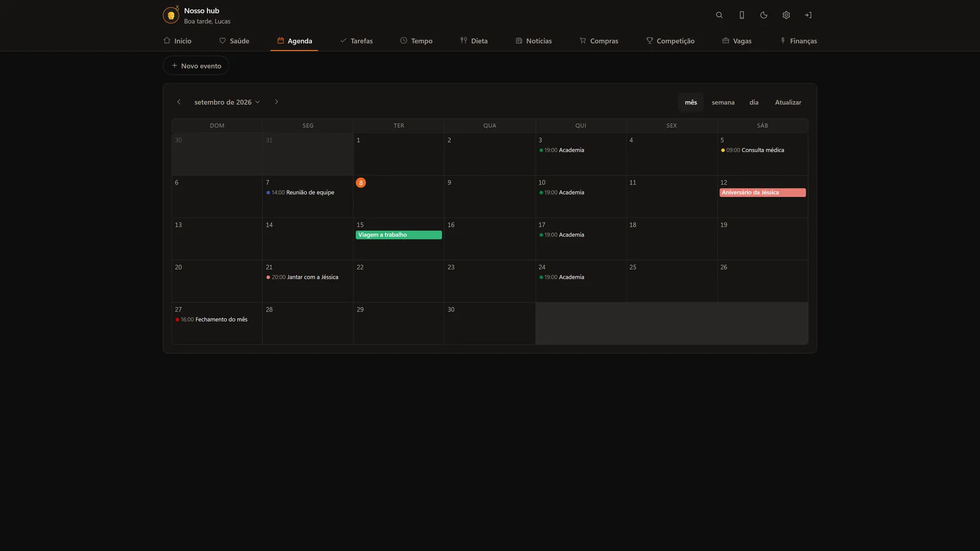Open settings gear icon
The image size is (980, 551).
(x=786, y=15)
